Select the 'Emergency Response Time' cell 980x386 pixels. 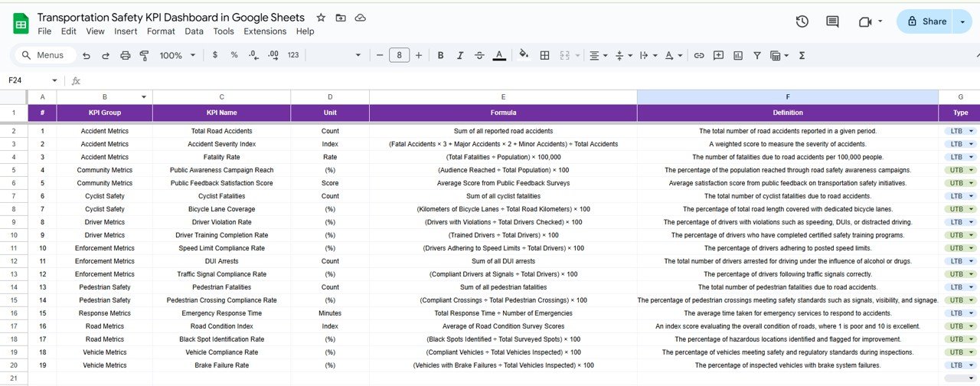pyautogui.click(x=222, y=313)
